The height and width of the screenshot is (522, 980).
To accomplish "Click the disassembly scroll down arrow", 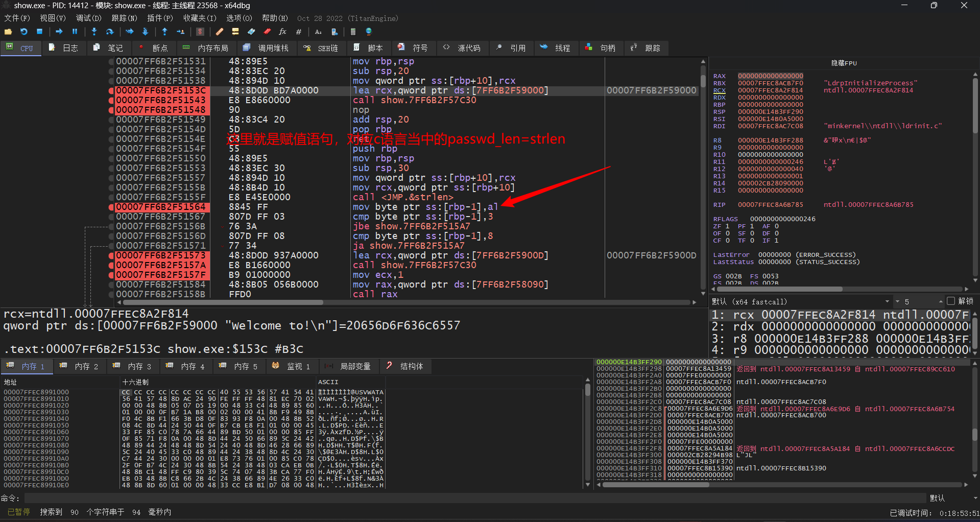I will click(x=703, y=294).
